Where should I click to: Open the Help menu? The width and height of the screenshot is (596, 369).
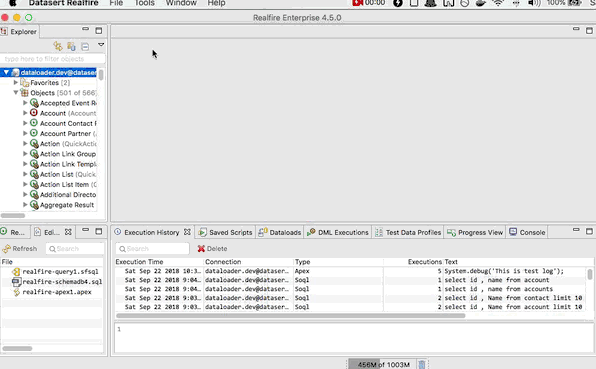coord(216,3)
